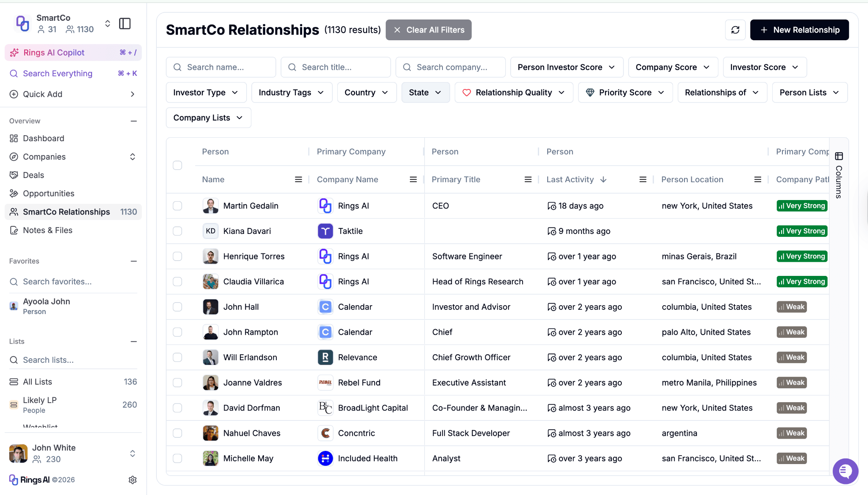Click the New Relationship button
The height and width of the screenshot is (495, 868).
point(799,30)
